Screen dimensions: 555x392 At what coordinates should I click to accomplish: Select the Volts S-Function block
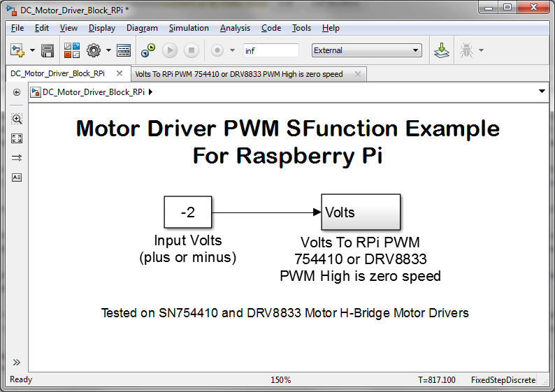pos(361,212)
